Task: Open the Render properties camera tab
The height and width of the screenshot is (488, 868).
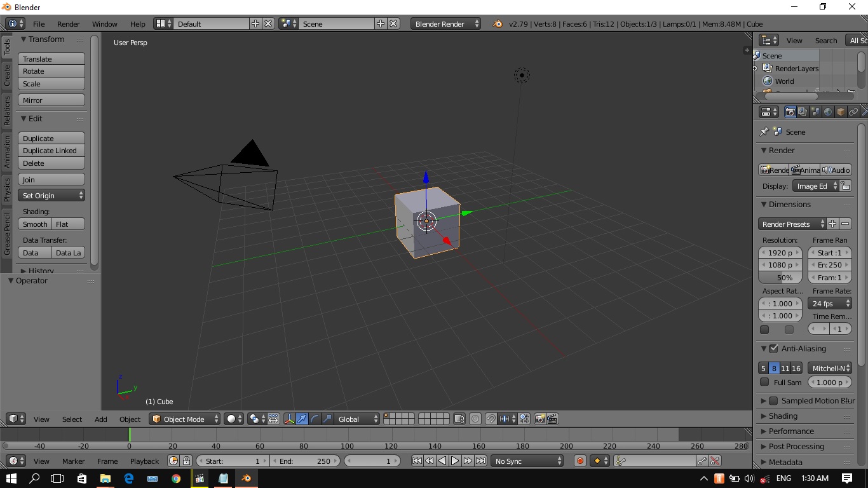Action: 790,112
